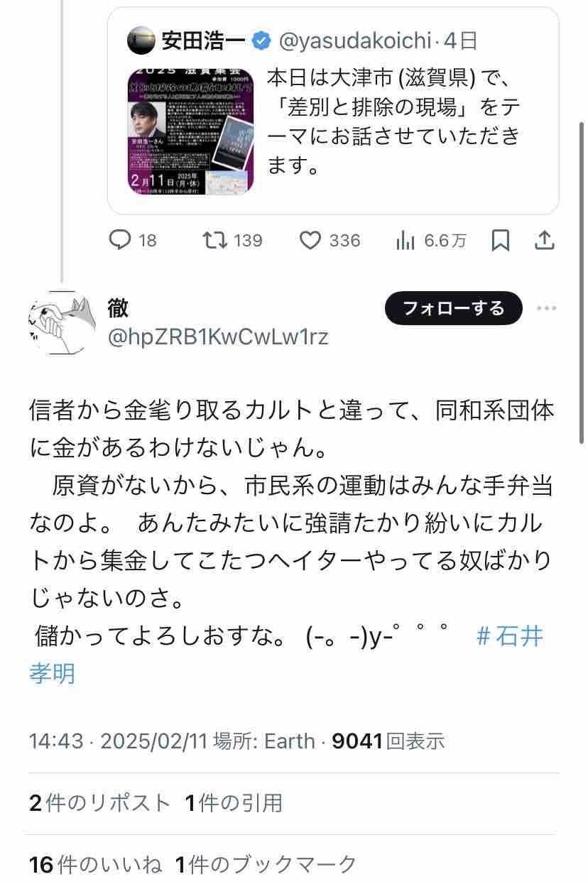
Task: Open the quoted post text about 大津市
Action: point(393,121)
